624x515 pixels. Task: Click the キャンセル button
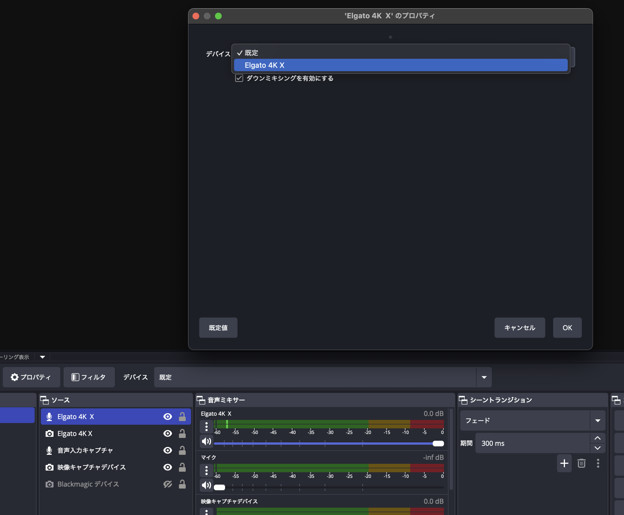pos(519,328)
